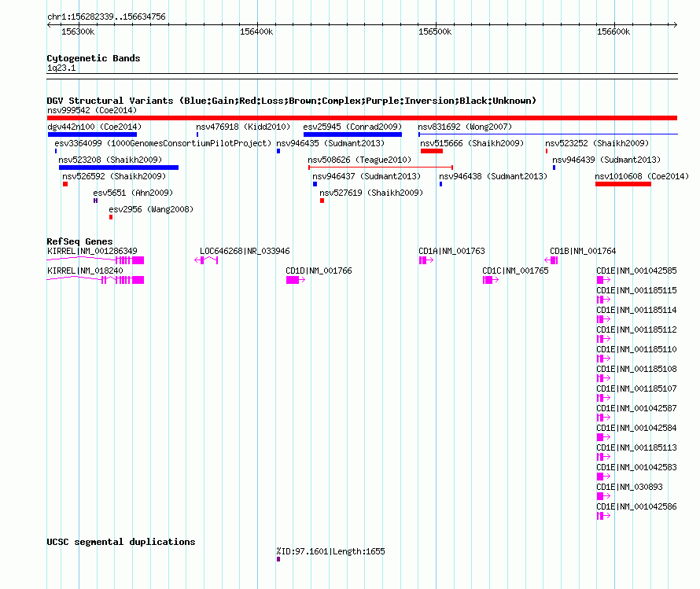Click the KIRREL NM_018240 gene glyph
Screen dimensions: 700x589
coord(95,280)
